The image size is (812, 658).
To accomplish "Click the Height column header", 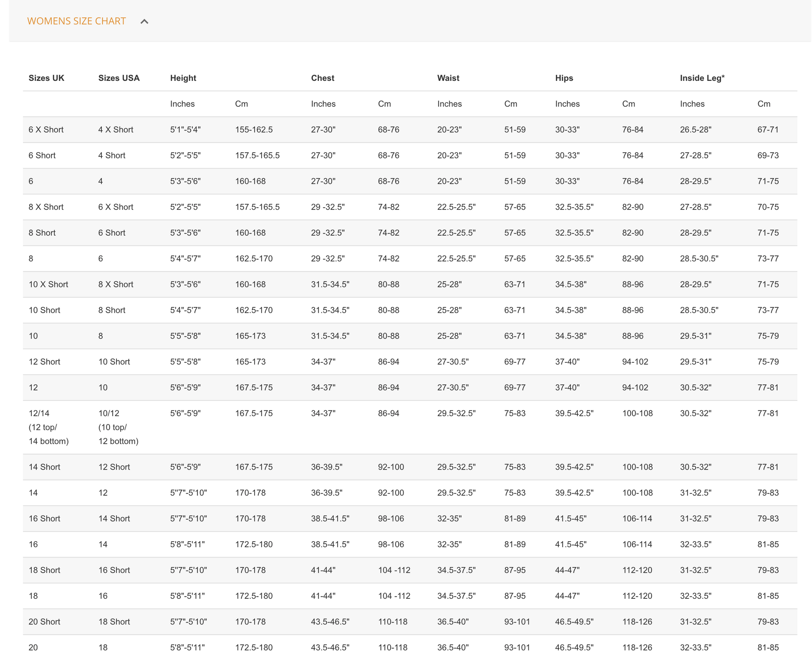I will 183,78.
